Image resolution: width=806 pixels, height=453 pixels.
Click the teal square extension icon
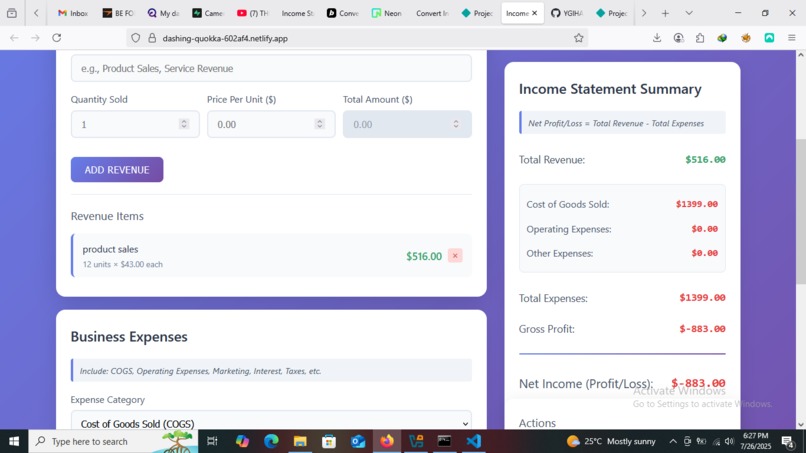(769, 38)
